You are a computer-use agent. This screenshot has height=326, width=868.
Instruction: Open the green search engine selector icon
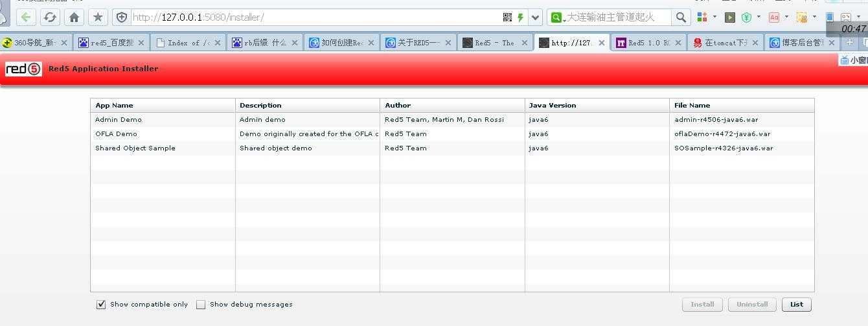click(556, 17)
